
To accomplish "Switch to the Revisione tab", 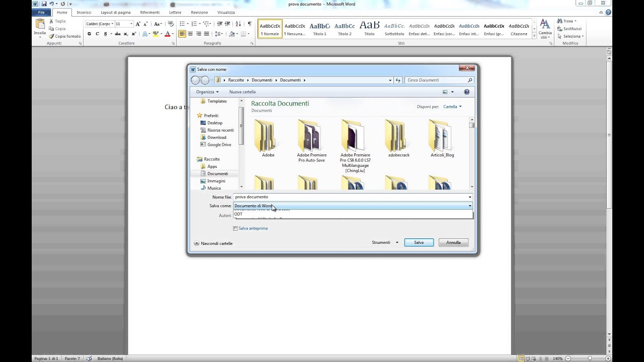I will [199, 12].
